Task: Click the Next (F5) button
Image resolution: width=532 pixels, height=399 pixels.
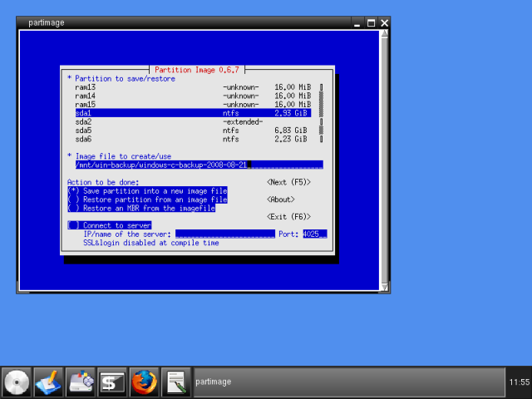Action: tap(288, 182)
